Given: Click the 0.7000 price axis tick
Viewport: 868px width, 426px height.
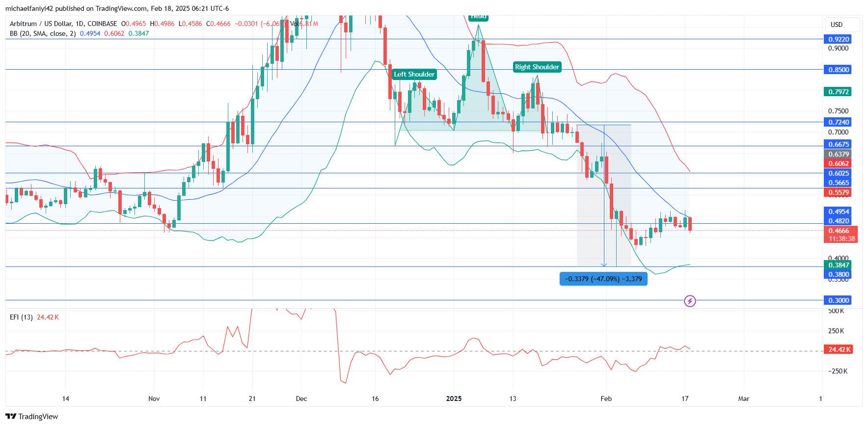Looking at the screenshot, I should coord(838,132).
